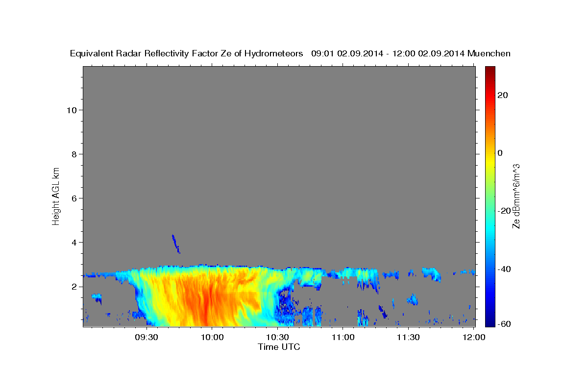Click the colorbar label -20

[504, 211]
